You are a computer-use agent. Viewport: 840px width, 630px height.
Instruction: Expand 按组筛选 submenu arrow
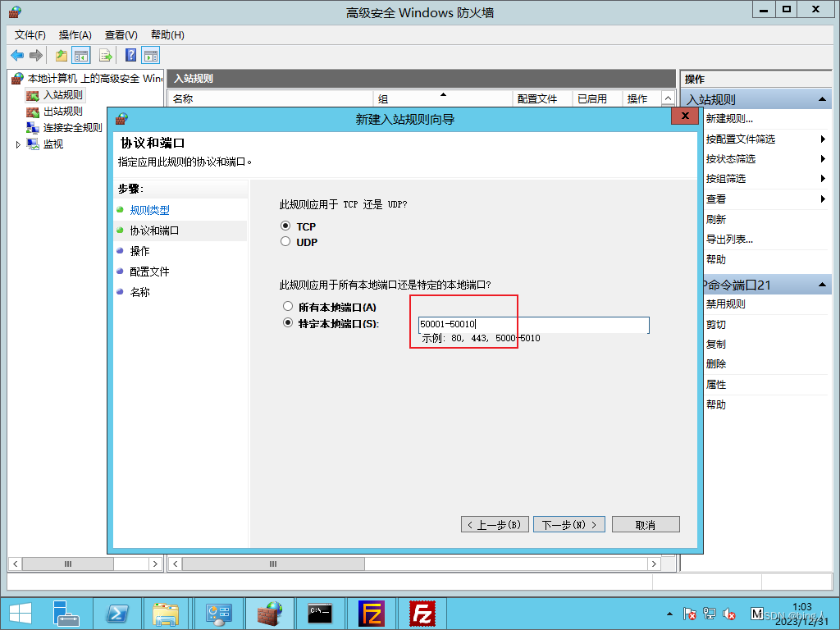[823, 178]
